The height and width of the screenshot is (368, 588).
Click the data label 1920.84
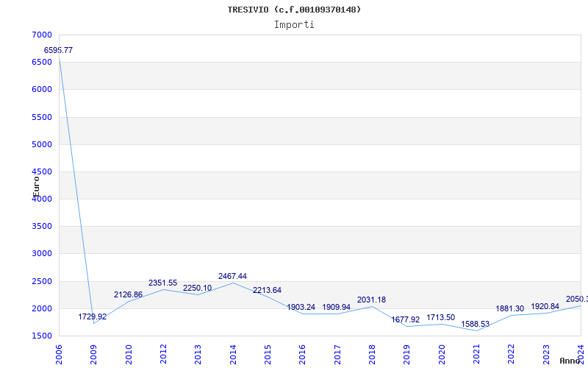[545, 306]
